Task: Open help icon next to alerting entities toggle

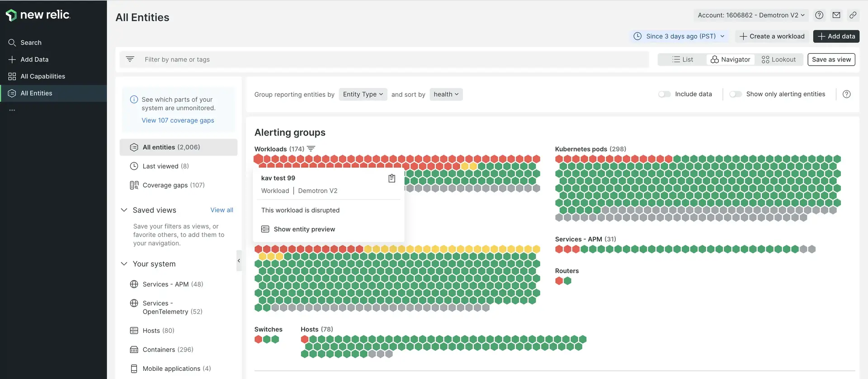Action: (x=846, y=94)
